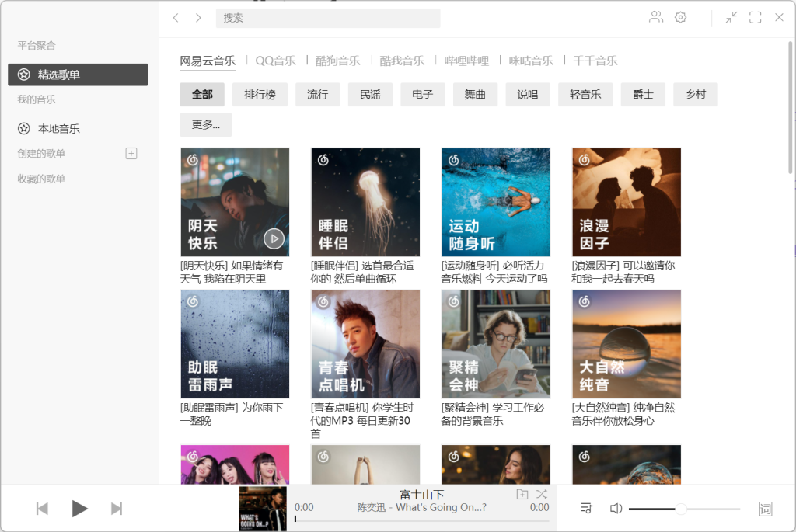Adjust the volume slider handle

tap(681, 509)
